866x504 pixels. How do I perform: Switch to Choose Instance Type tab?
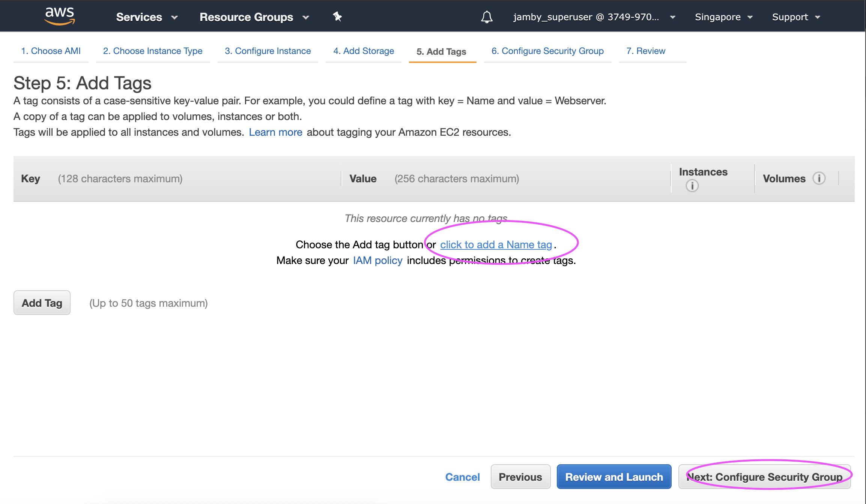click(x=153, y=51)
